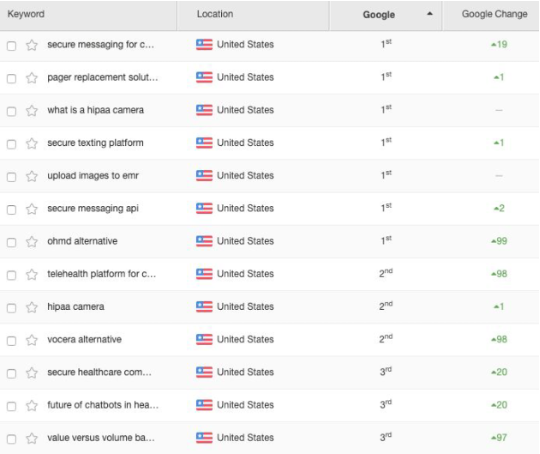Star the 'ohmd alternative' keyword
The width and height of the screenshot is (540, 454).
tap(32, 241)
